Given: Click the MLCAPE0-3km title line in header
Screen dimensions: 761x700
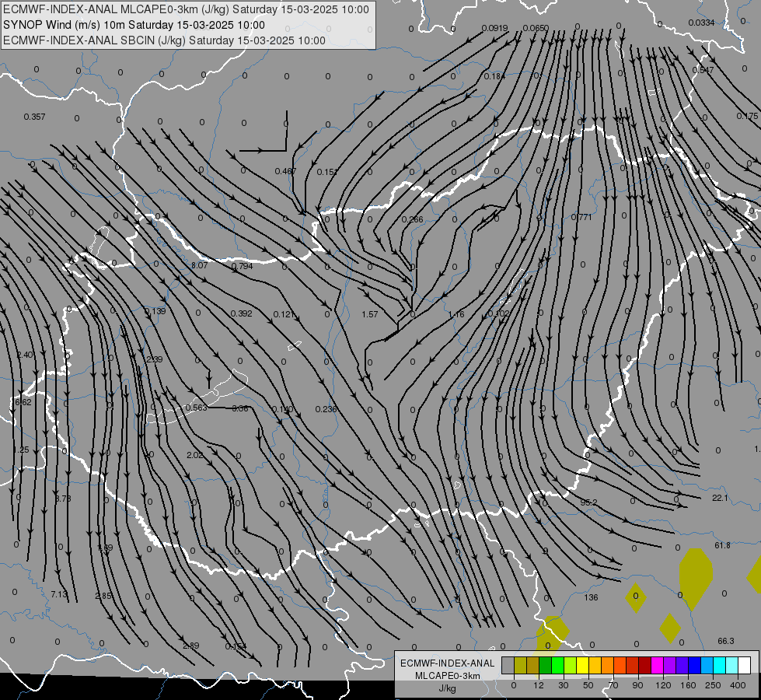Looking at the screenshot, I should click(x=186, y=9).
